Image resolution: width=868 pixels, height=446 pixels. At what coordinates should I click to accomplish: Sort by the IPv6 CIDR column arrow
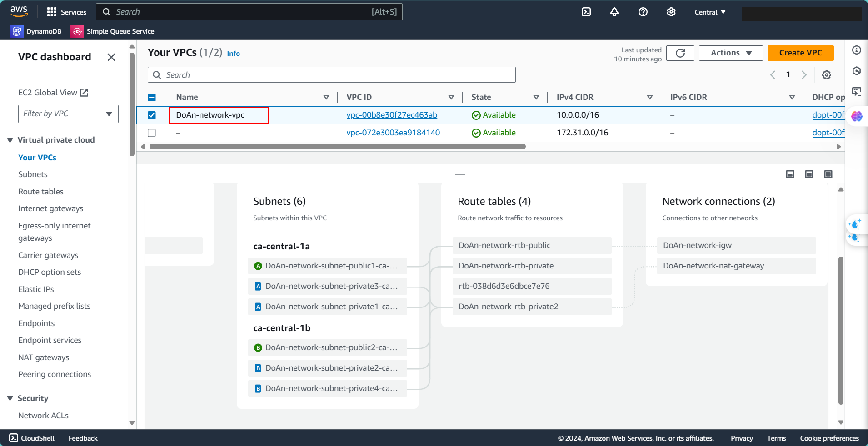(x=792, y=98)
